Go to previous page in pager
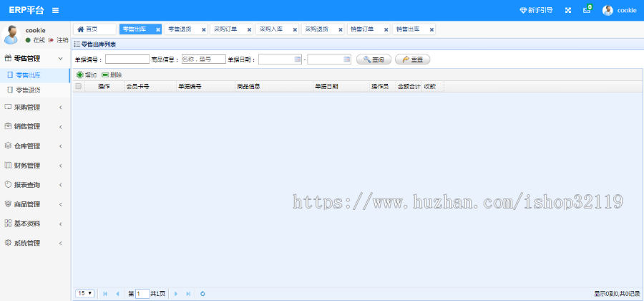 tap(117, 294)
